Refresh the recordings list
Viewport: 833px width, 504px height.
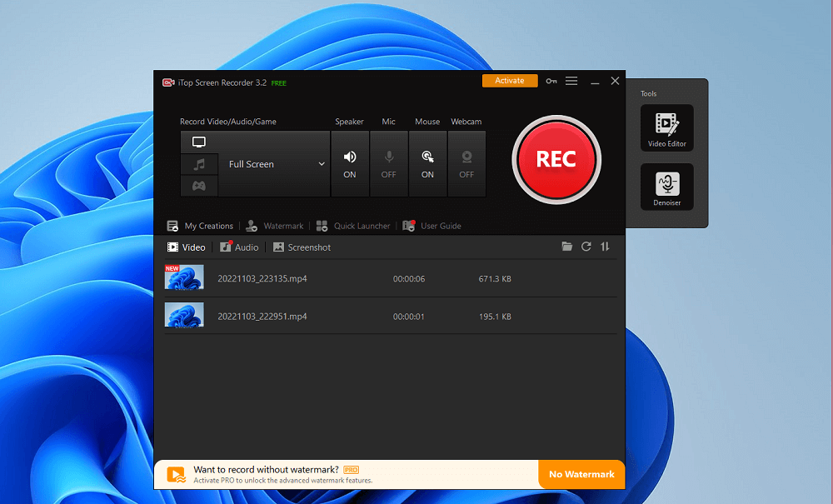(586, 247)
